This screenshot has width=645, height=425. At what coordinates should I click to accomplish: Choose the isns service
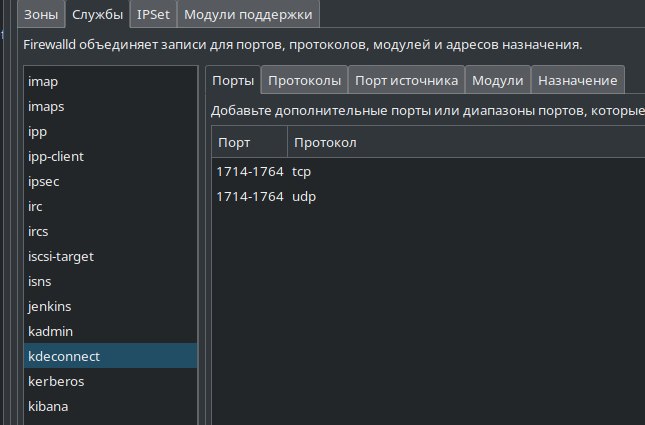[111, 281]
